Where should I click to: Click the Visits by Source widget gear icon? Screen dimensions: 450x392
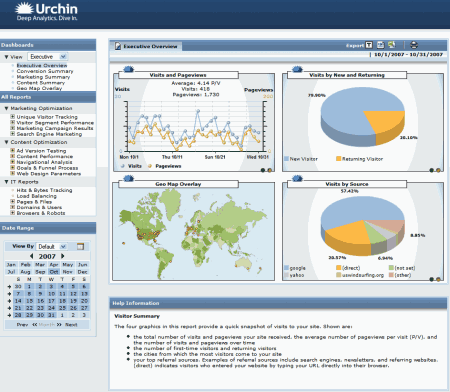pyautogui.click(x=297, y=178)
